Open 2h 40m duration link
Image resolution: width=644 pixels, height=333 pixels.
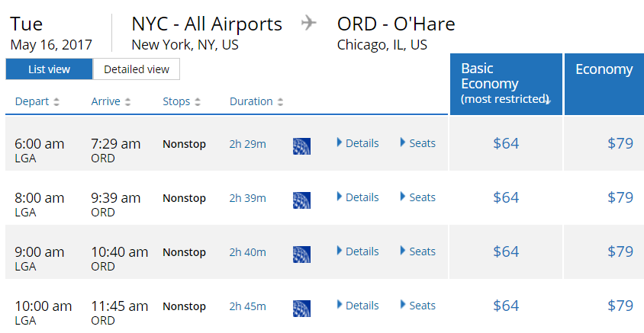248,252
